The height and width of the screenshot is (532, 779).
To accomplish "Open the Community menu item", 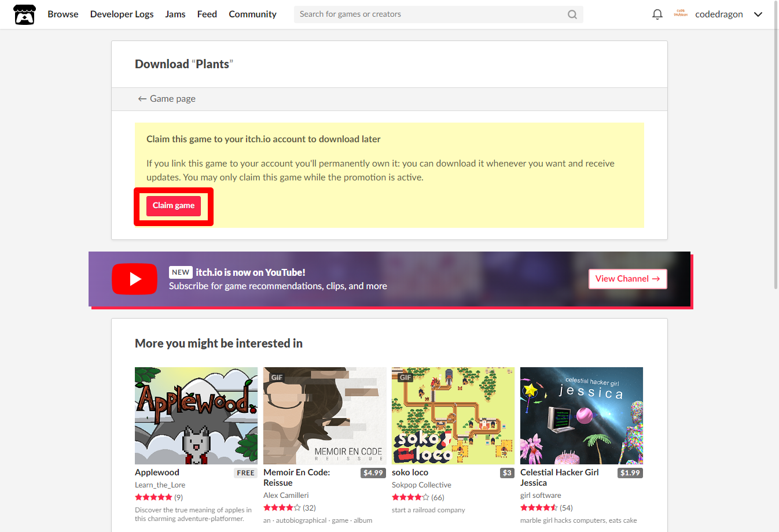I will 252,14.
